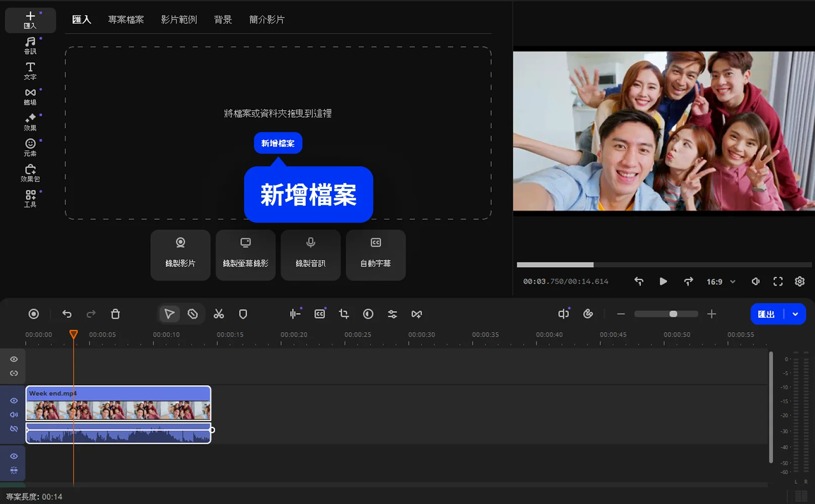Viewport: 815px width, 504px height.
Task: Switch to the 專案檔案 tab
Action: (x=126, y=20)
